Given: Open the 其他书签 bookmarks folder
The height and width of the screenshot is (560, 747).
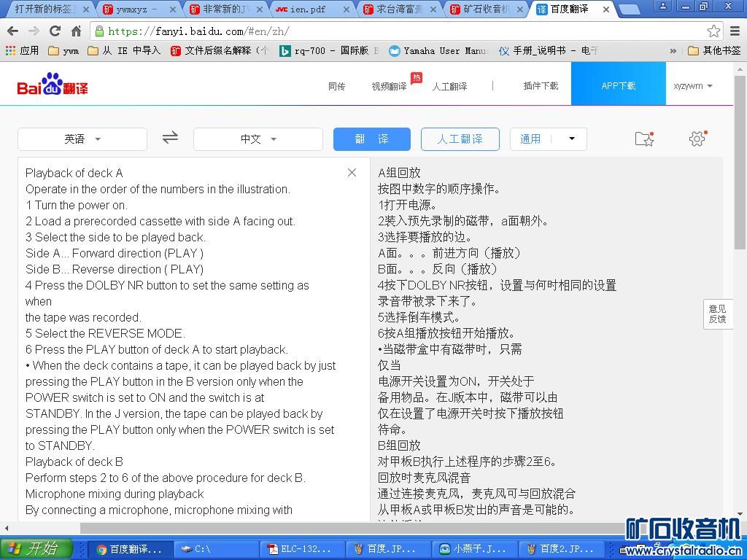Looking at the screenshot, I should 715,50.
